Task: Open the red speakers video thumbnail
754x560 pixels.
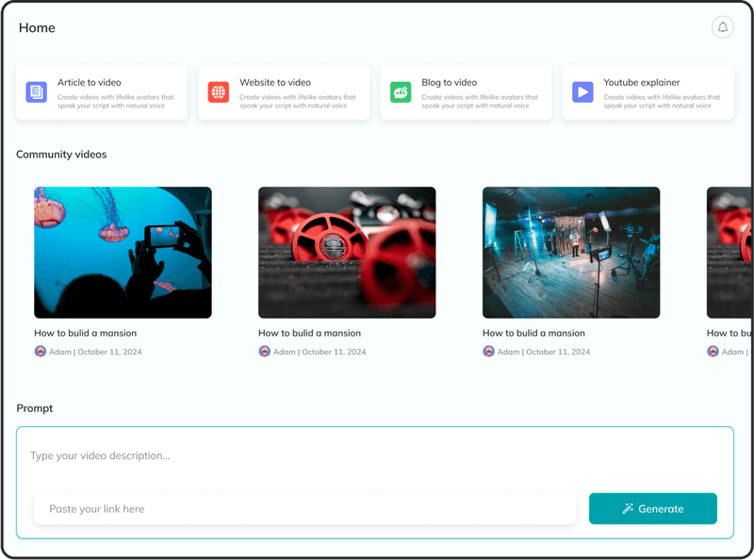Action: click(346, 252)
